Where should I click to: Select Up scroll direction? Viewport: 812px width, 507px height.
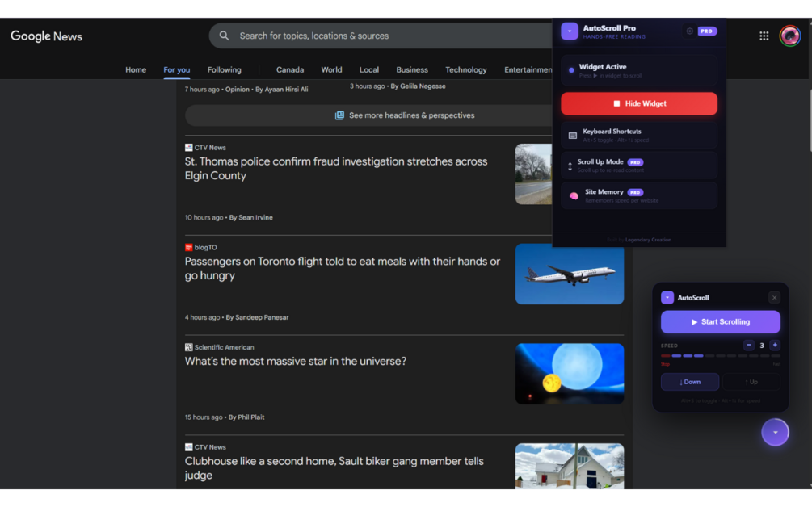pyautogui.click(x=751, y=382)
